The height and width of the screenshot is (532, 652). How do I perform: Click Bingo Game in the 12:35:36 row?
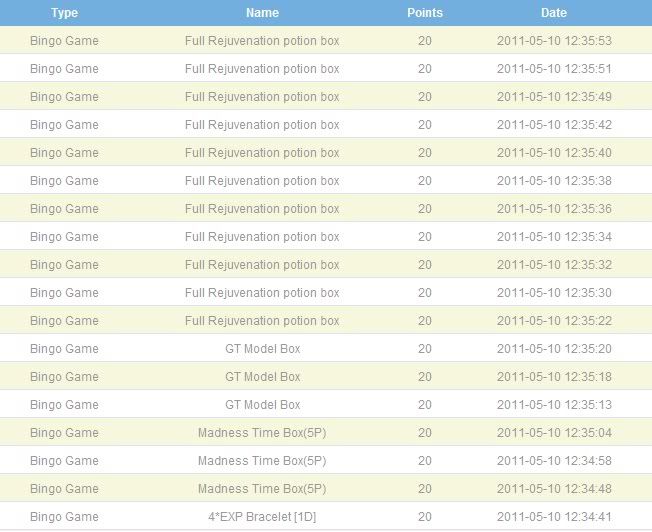tap(64, 208)
